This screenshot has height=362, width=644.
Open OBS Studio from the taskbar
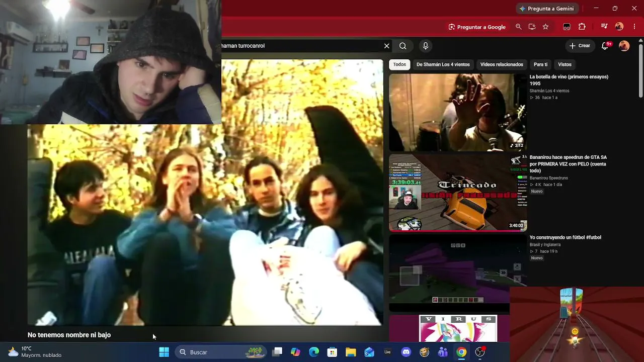pyautogui.click(x=480, y=352)
